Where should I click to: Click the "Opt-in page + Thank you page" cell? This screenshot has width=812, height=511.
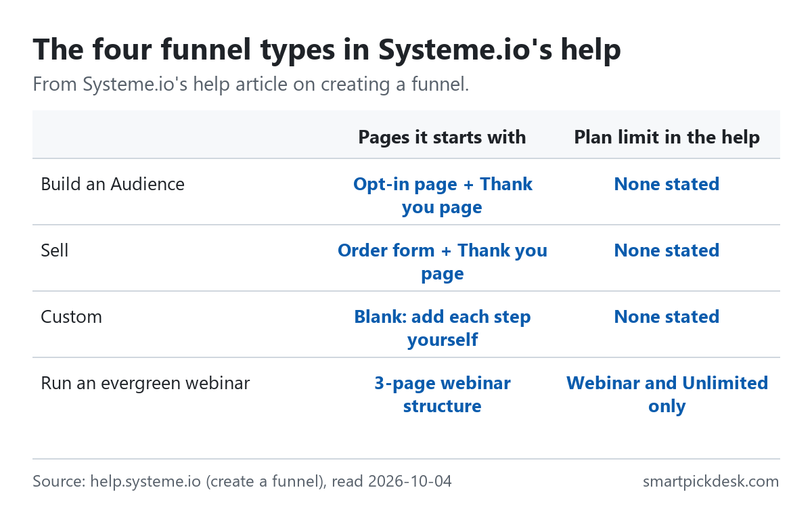click(443, 196)
